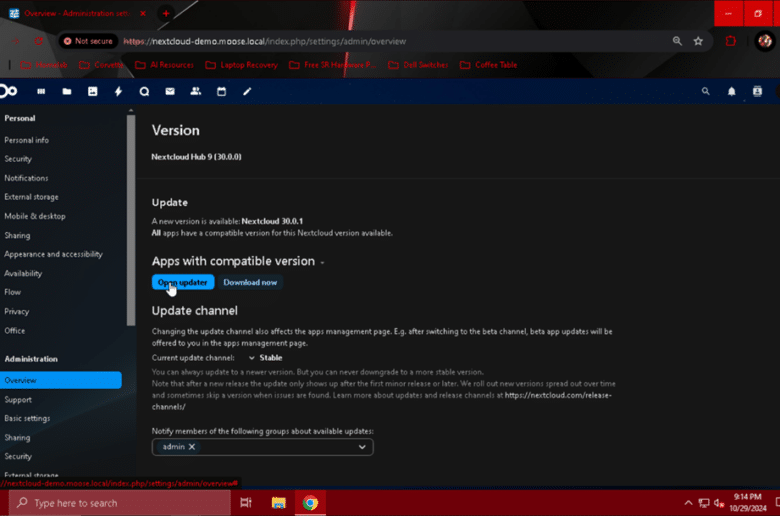Open the AI Resources bookmark folder

coord(165,65)
